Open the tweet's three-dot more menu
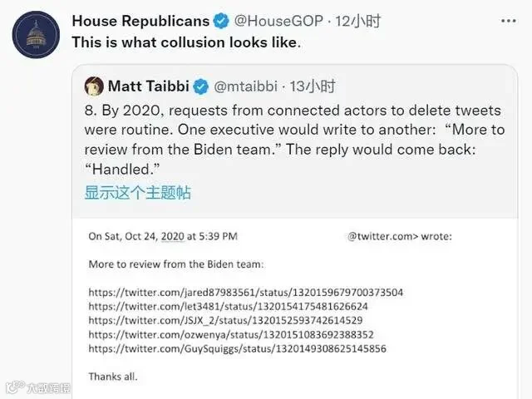 point(509,21)
